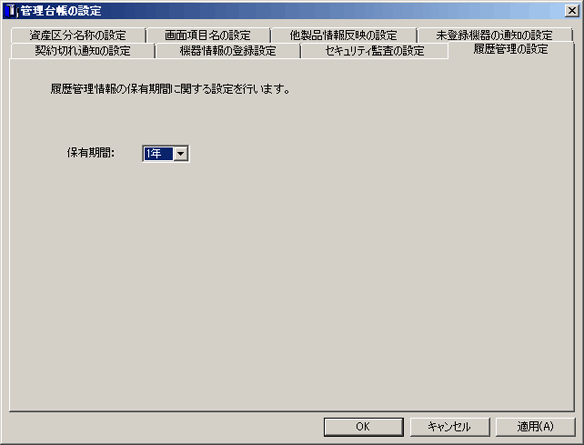
Task: Switch to the セキュリティ監査の設定 tab
Action: click(x=374, y=51)
